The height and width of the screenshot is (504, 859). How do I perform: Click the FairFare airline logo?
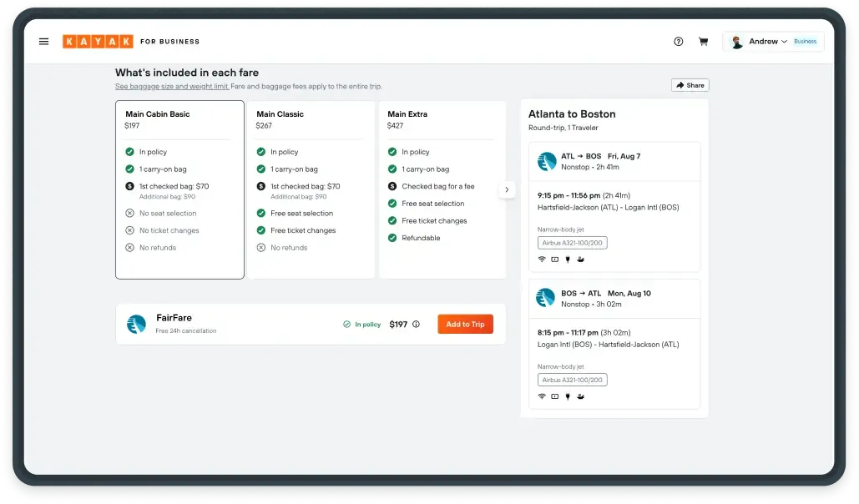tap(136, 324)
